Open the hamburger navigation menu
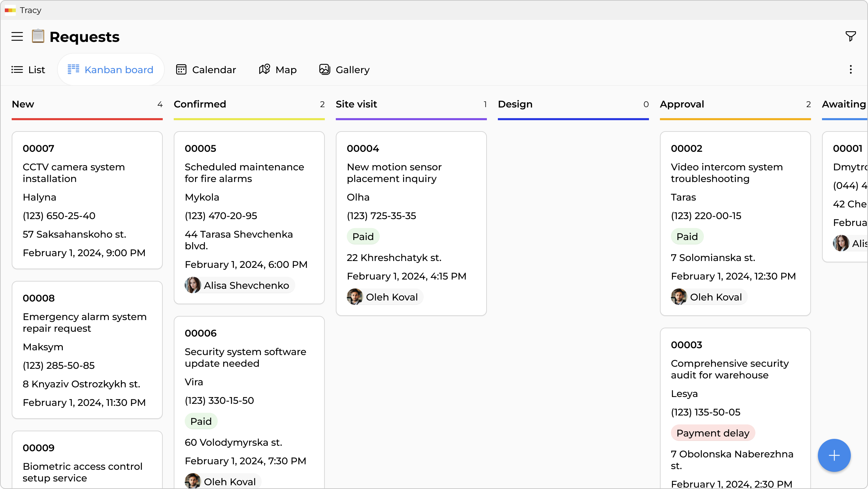 click(x=17, y=36)
